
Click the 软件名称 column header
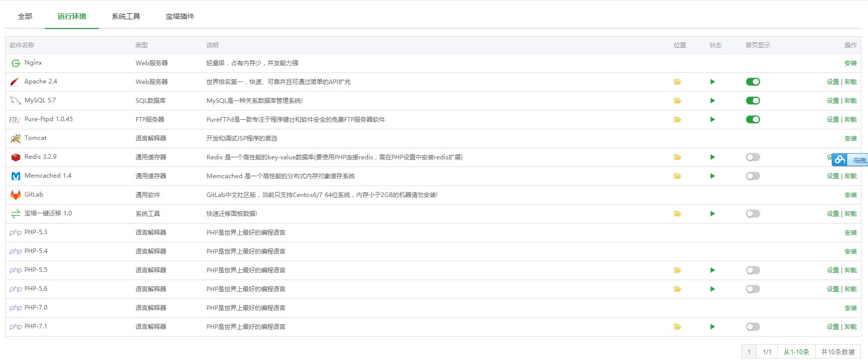[22, 45]
